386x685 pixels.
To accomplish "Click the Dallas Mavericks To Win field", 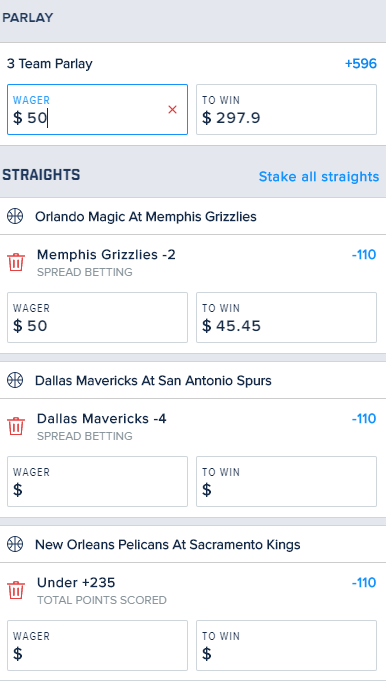I will (286, 481).
